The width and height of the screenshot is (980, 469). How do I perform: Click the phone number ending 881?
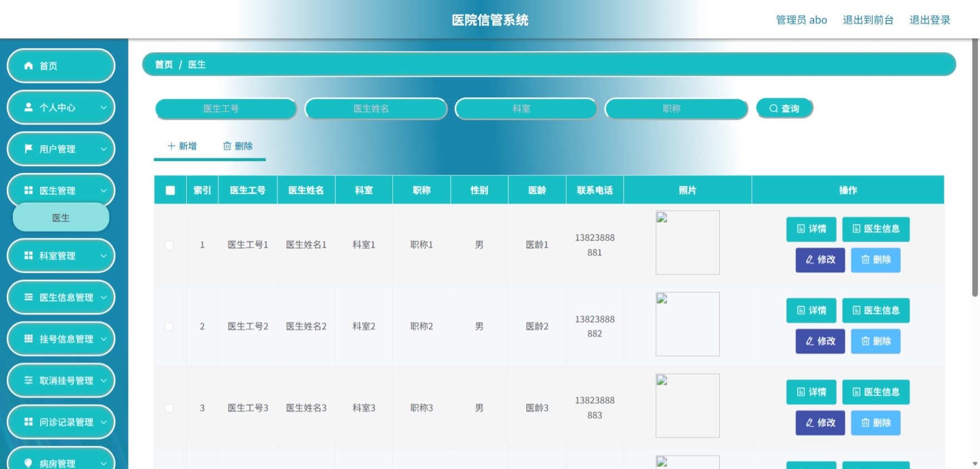coord(595,245)
